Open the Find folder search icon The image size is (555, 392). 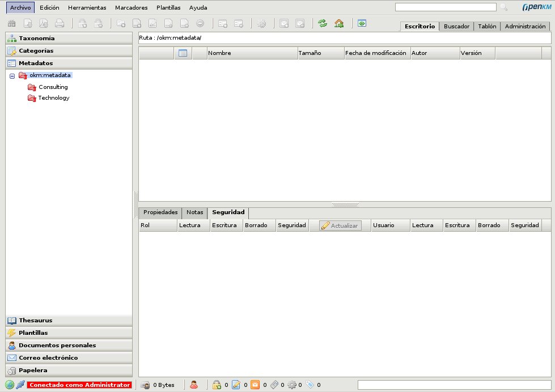11,24
